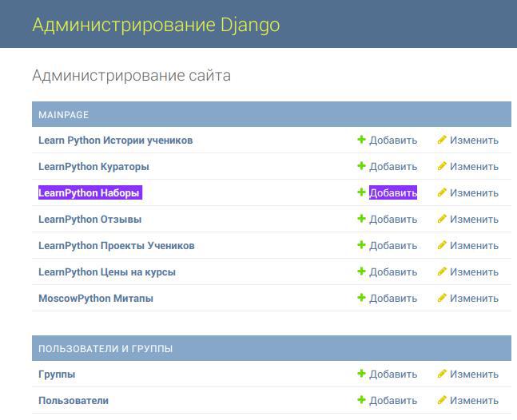The width and height of the screenshot is (517, 420).
Task: Click green plus icon for LearnPython Отзывы
Action: tap(361, 219)
